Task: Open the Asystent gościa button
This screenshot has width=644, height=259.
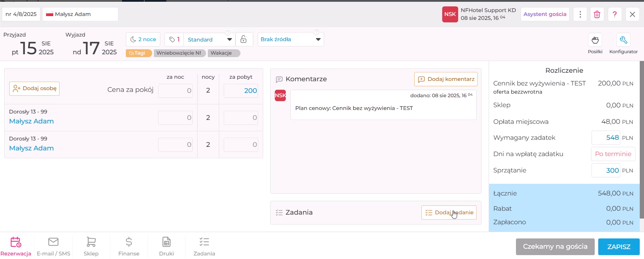Action: 545,14
